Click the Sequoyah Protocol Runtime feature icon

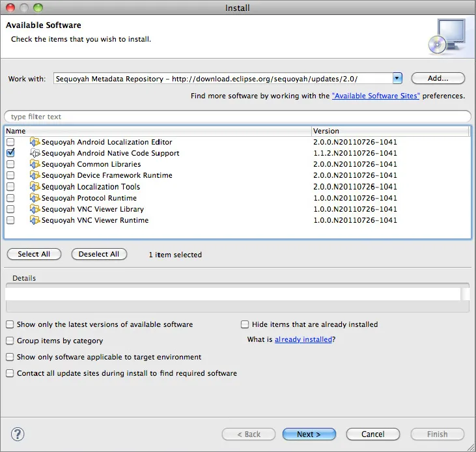tap(35, 198)
